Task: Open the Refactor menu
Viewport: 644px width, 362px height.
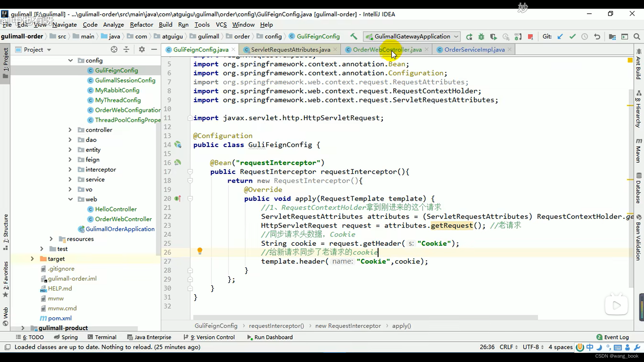Action: click(141, 24)
